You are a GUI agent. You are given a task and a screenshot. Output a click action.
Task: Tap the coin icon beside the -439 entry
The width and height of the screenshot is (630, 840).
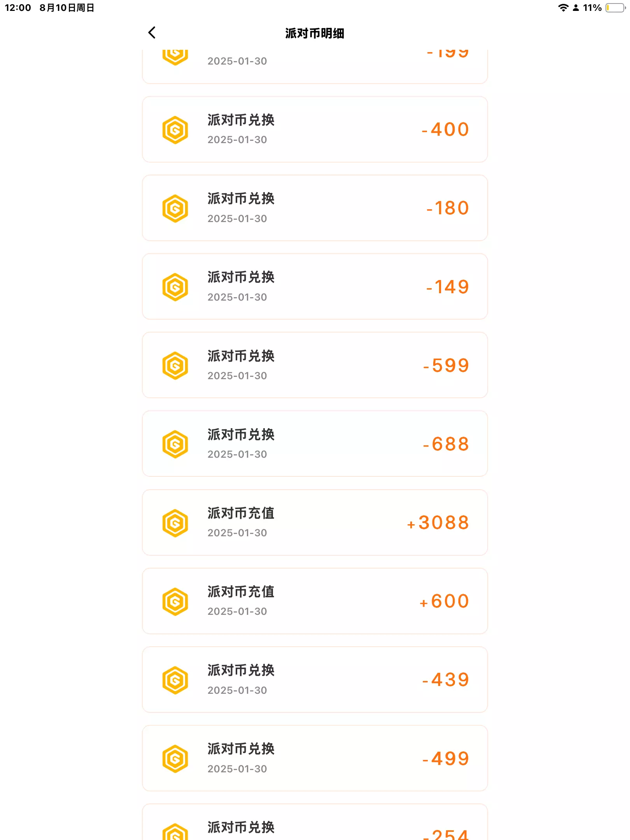point(175,680)
